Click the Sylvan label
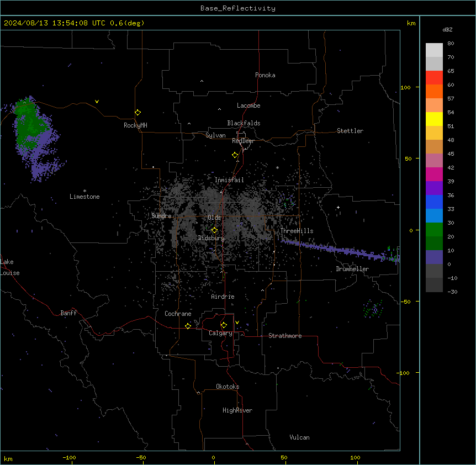476x465 pixels. coord(215,135)
